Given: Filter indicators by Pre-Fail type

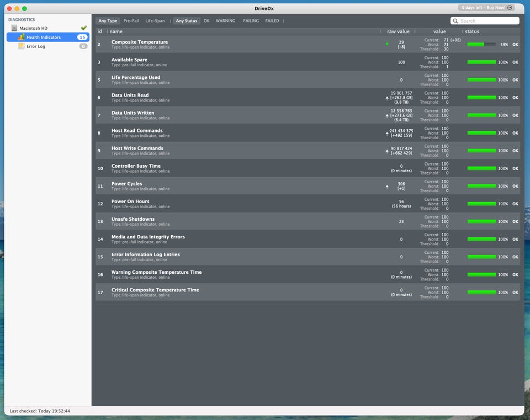Looking at the screenshot, I should 131,21.
